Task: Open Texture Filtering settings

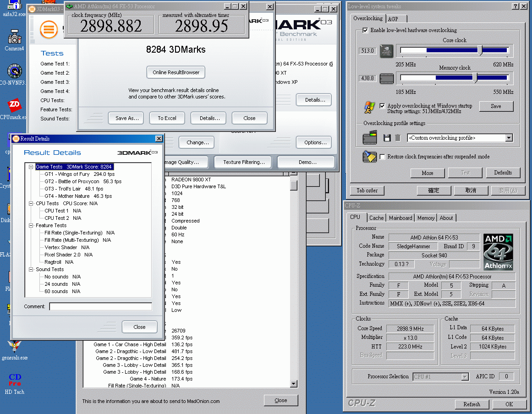Action: tap(242, 162)
